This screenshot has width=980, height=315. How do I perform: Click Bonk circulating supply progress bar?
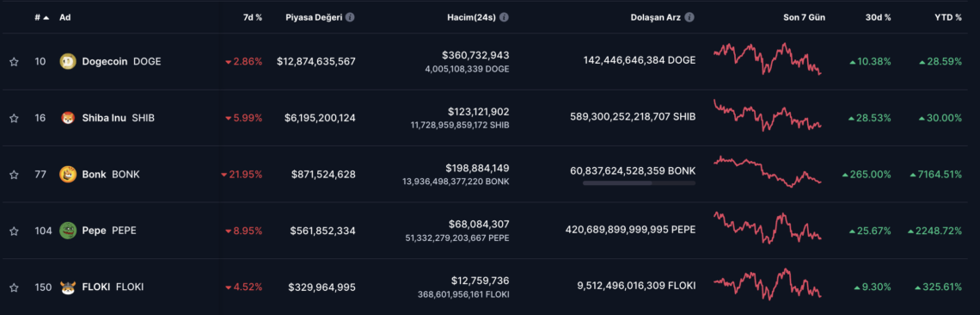click(639, 182)
